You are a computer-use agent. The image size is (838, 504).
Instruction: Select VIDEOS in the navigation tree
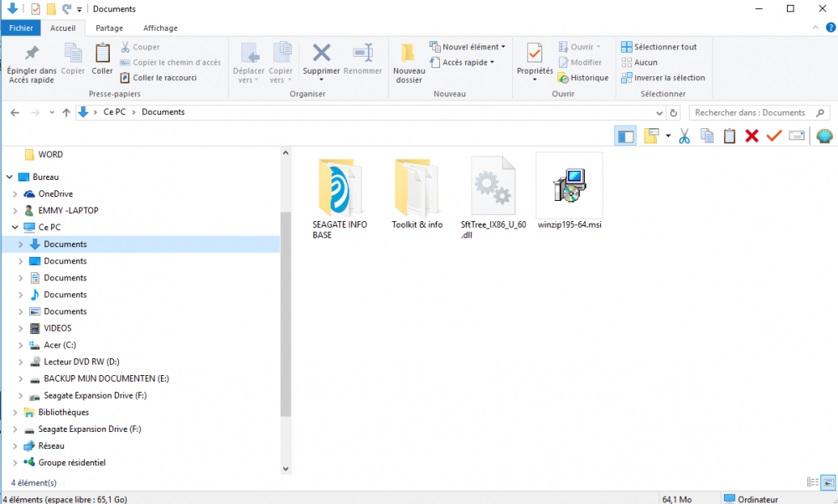[58, 328]
